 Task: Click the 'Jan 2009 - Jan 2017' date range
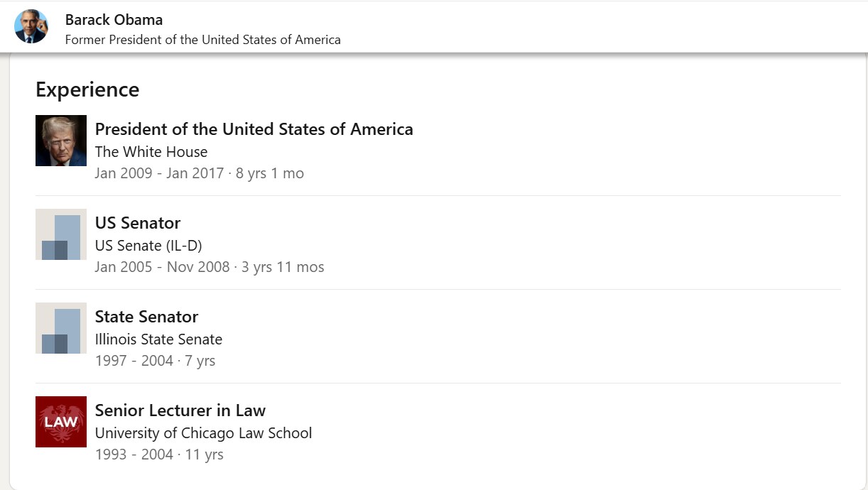point(159,173)
